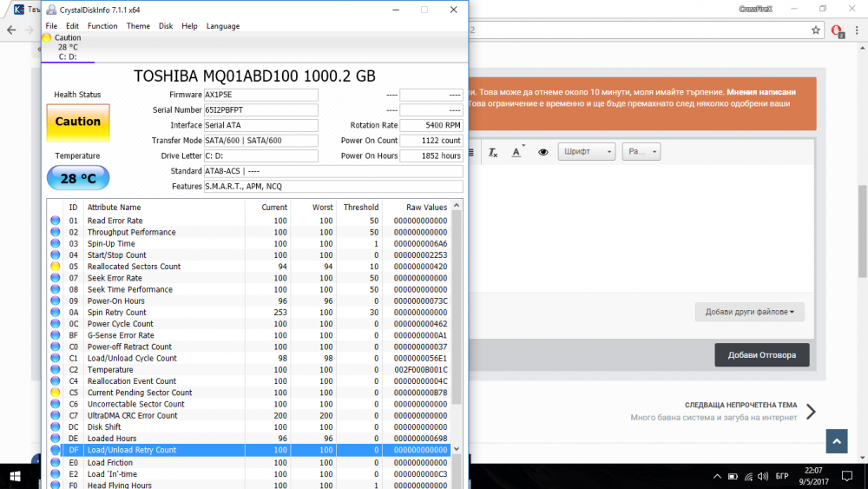Select the Temperature attribute row text
The width and height of the screenshot is (868, 489).
tap(110, 369)
